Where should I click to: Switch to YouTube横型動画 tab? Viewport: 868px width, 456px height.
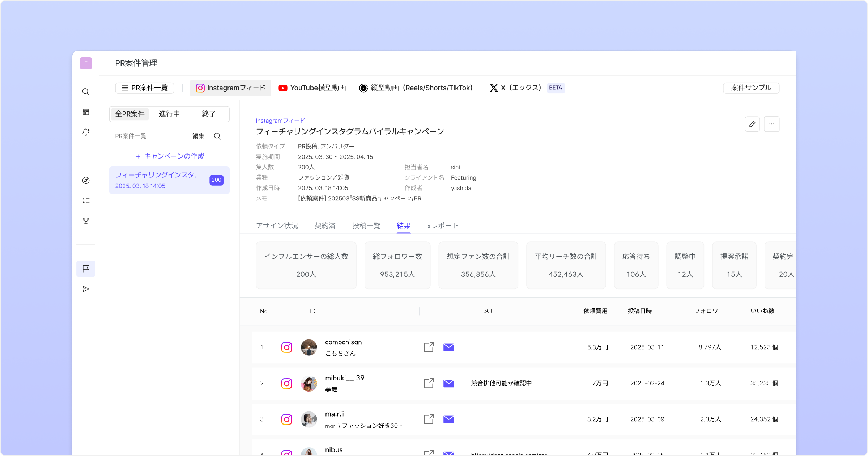pos(312,88)
